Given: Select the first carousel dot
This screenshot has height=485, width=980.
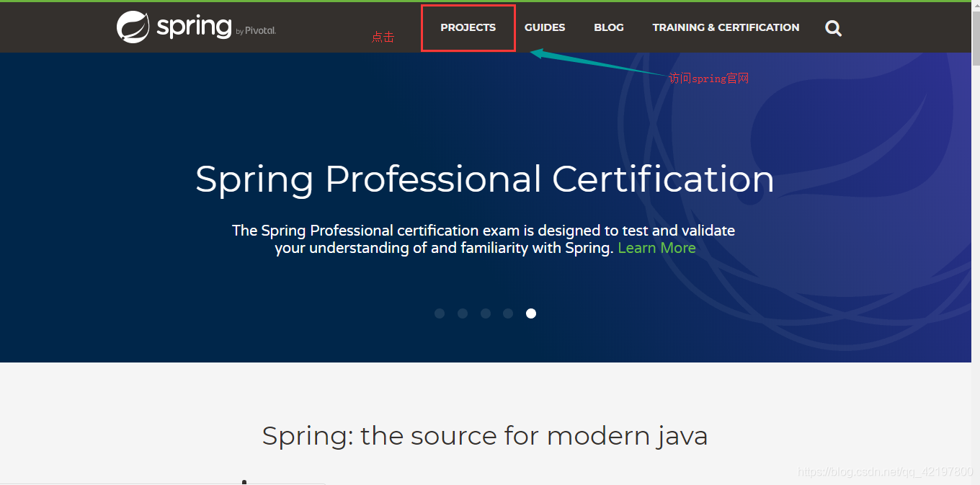Looking at the screenshot, I should tap(440, 313).
